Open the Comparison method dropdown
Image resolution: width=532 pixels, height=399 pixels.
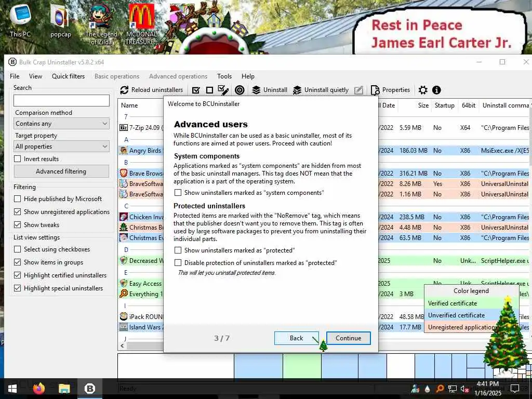(61, 124)
